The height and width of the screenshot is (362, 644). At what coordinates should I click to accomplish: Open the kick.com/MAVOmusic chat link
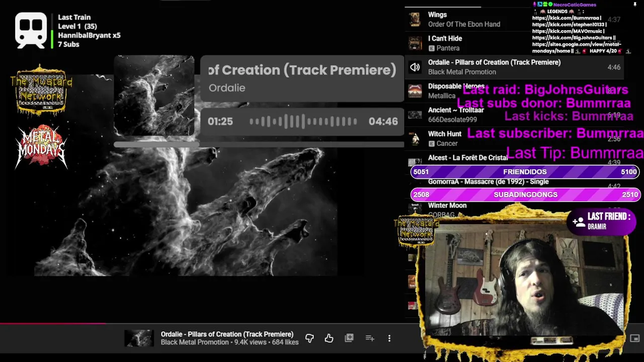tap(567, 31)
